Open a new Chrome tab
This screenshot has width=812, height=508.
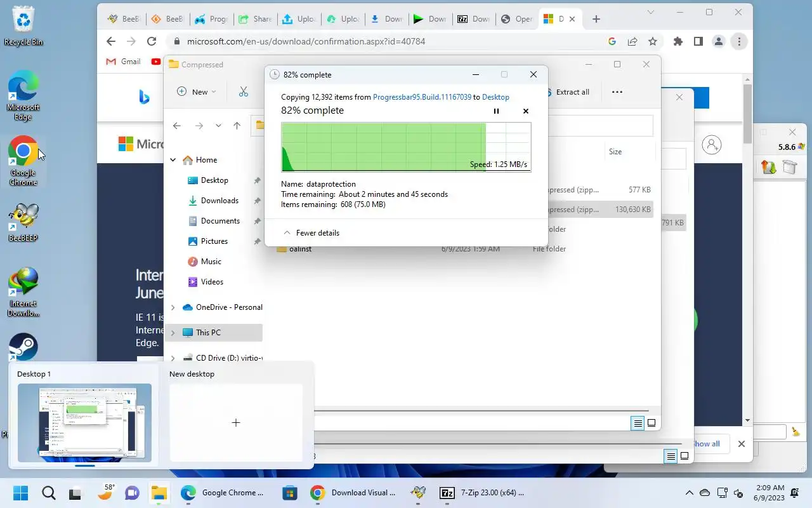[x=596, y=19]
